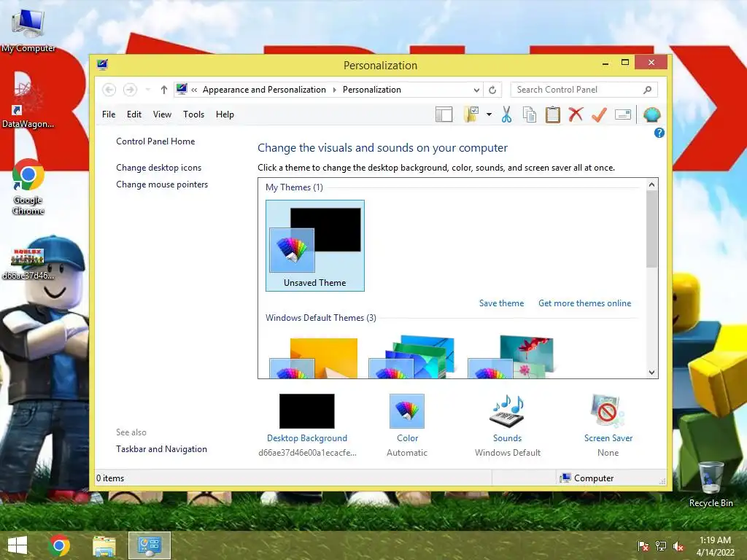Go to Control Panel Home
The height and width of the screenshot is (560, 747).
coord(155,141)
